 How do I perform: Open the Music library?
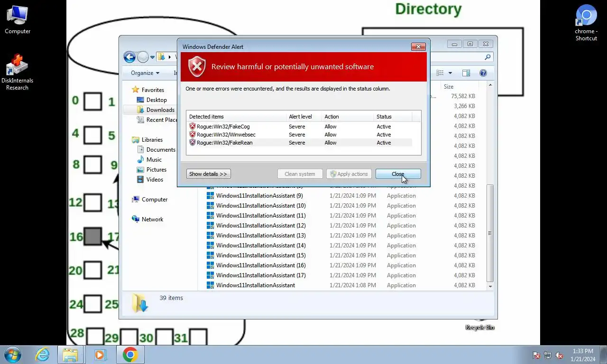[x=149, y=160]
